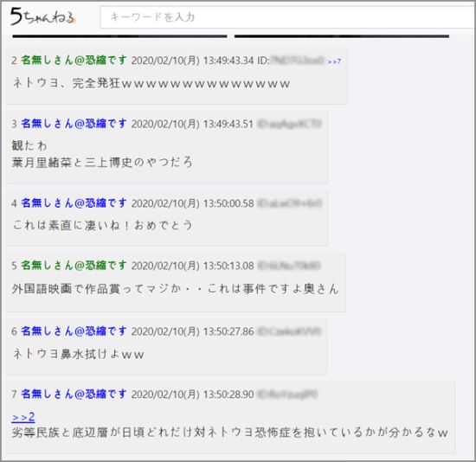Select the blue poster name on post 6
The height and width of the screenshot is (462, 476).
[74, 330]
